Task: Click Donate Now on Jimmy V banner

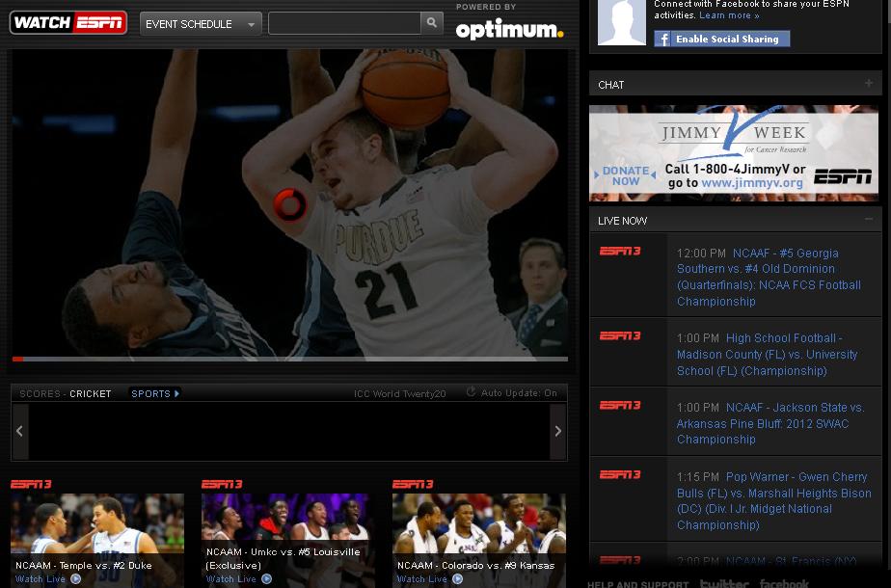Action: [626, 175]
